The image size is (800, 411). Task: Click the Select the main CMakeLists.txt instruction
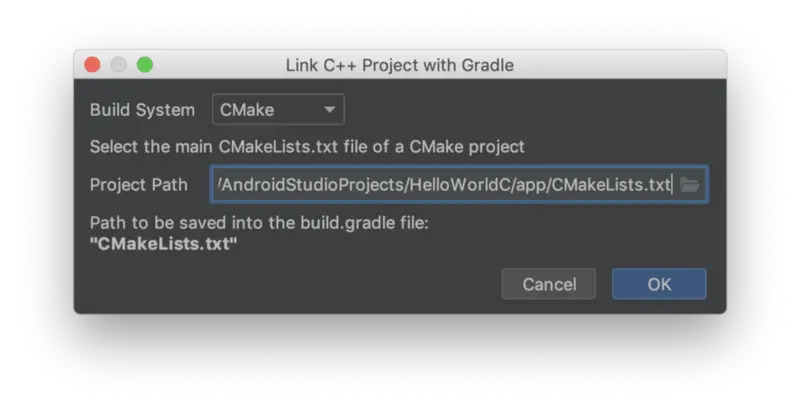[x=307, y=147]
